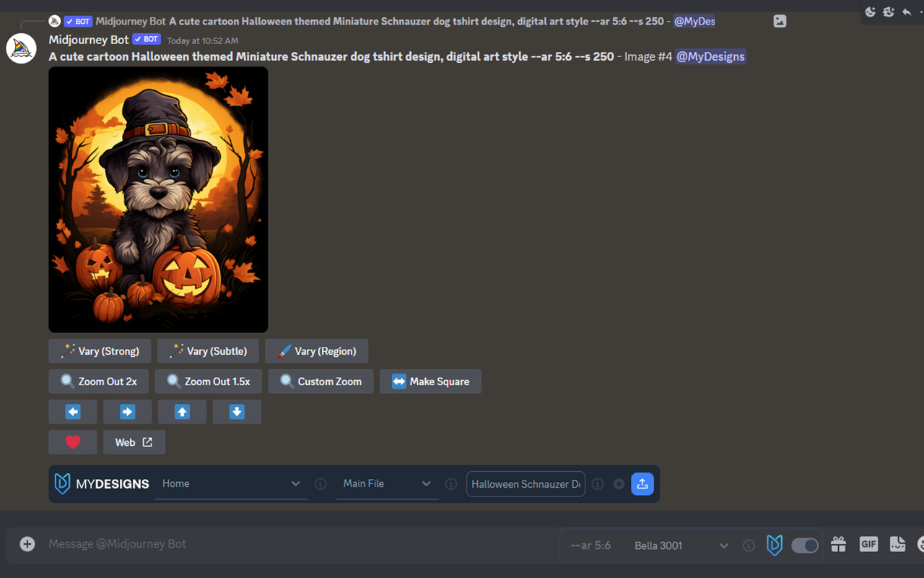Click the 'Today at 10:52 AM' timestamp
924x578 pixels.
pyautogui.click(x=203, y=41)
